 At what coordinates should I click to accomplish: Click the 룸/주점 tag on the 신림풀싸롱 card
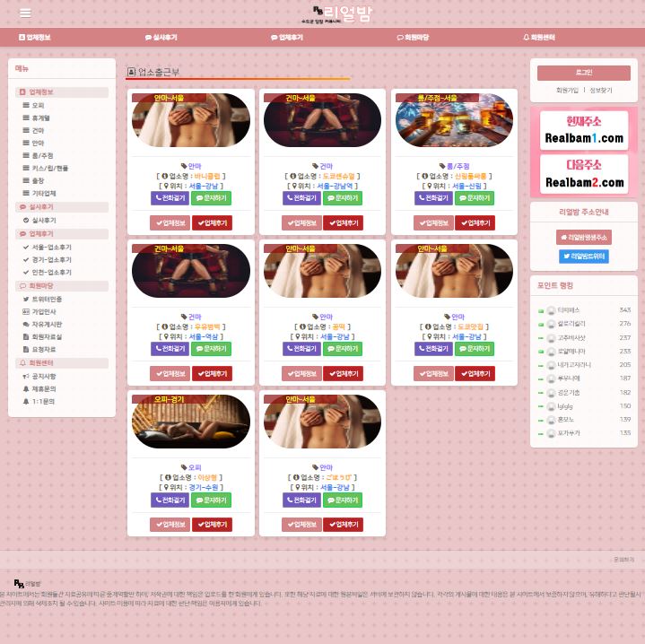point(454,166)
